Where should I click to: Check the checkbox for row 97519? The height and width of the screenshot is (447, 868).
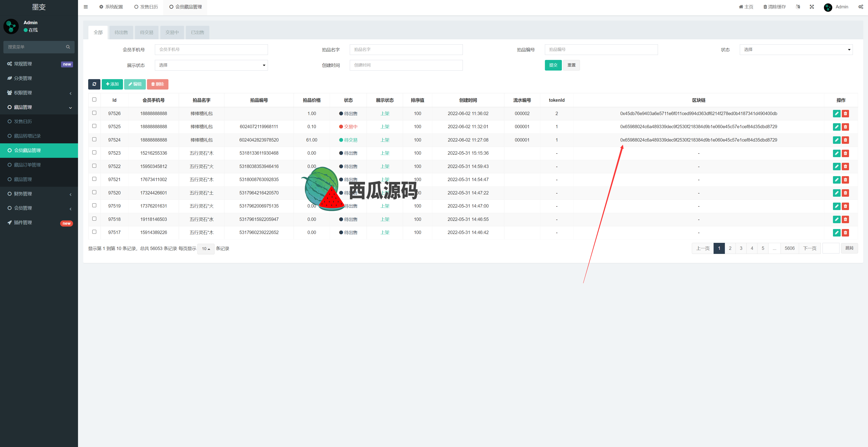click(x=94, y=206)
